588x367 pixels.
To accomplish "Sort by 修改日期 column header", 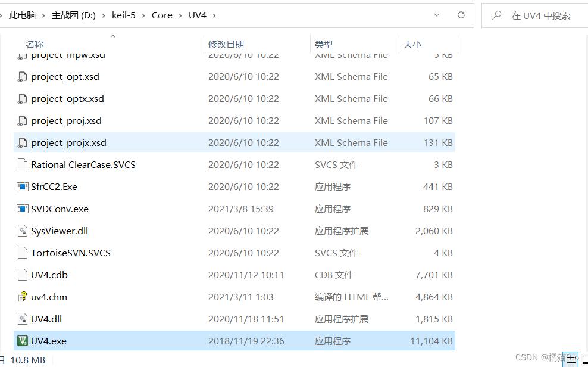I will [226, 44].
